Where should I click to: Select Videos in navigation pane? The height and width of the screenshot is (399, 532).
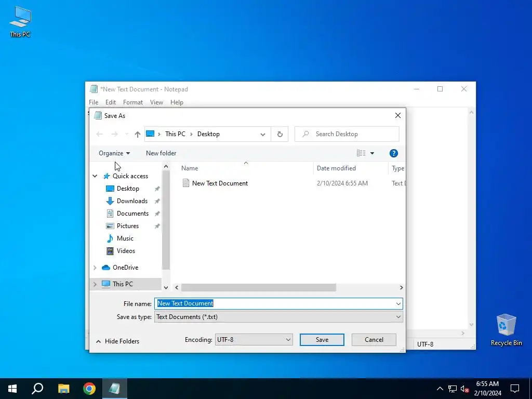pyautogui.click(x=126, y=251)
